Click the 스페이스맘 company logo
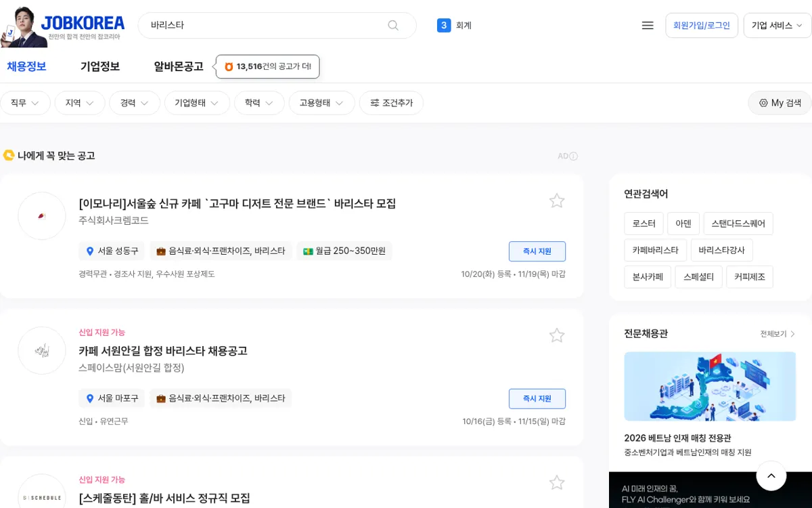812x508 pixels. click(x=42, y=350)
